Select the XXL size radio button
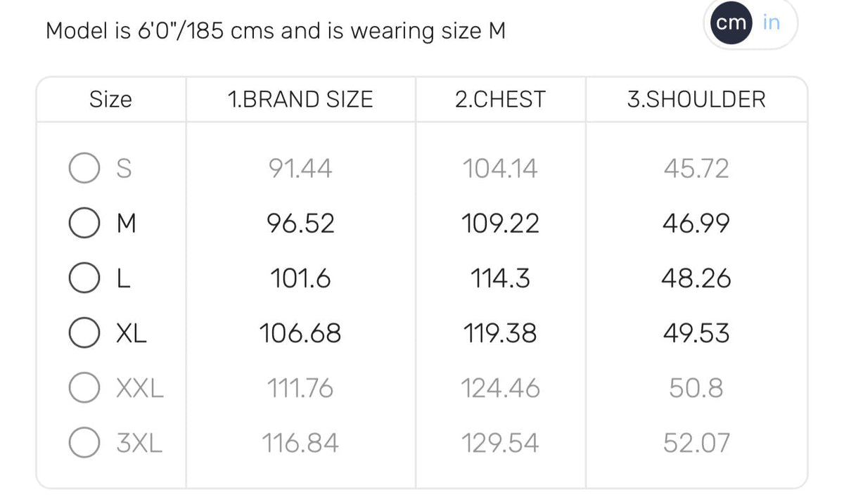The image size is (844, 504). click(84, 387)
